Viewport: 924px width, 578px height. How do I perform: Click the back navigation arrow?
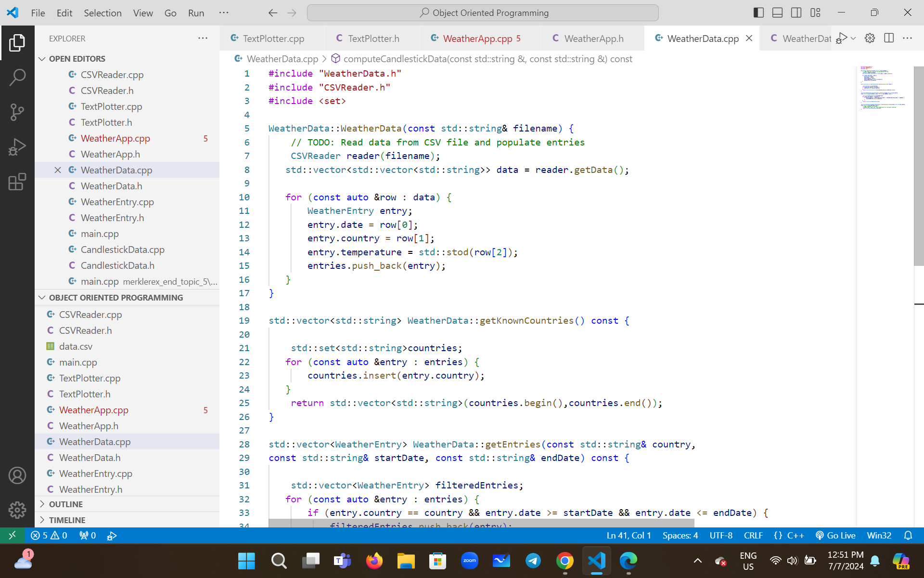(x=273, y=13)
